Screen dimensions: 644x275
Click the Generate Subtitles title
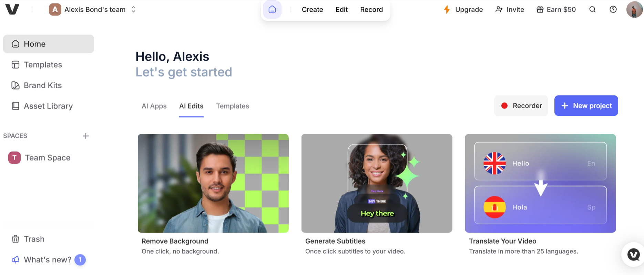tap(335, 241)
